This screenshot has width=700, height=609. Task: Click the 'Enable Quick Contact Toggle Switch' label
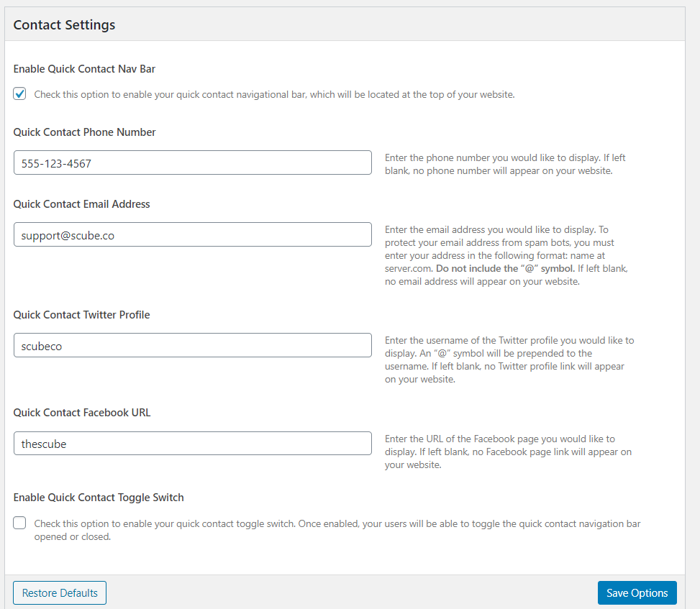(99, 498)
